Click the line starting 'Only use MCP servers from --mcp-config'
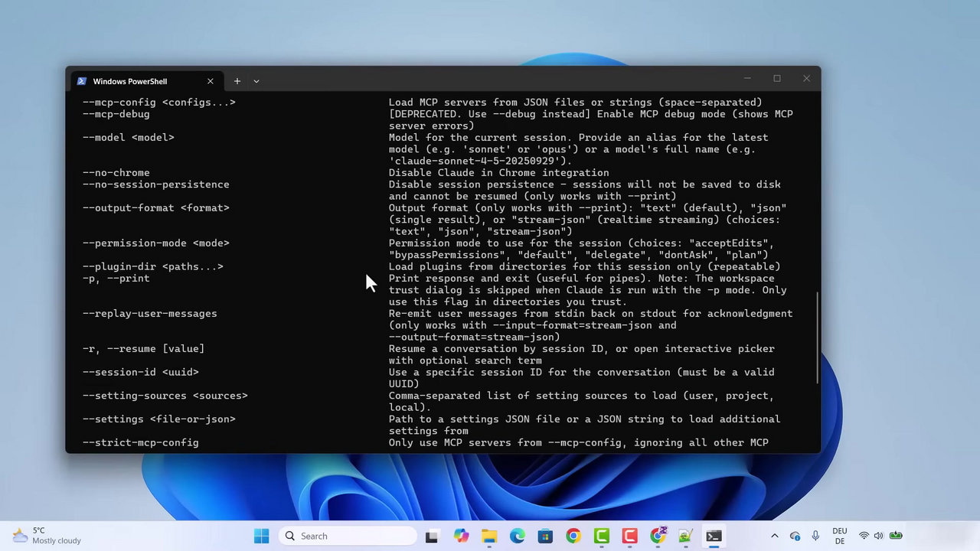This screenshot has height=551, width=980. (579, 442)
